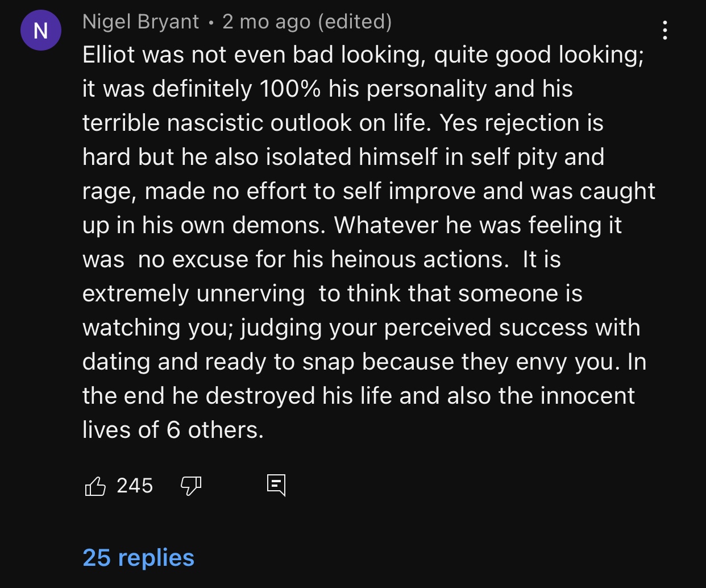Tap the "(edited)" label beside the timestamp

[x=355, y=22]
